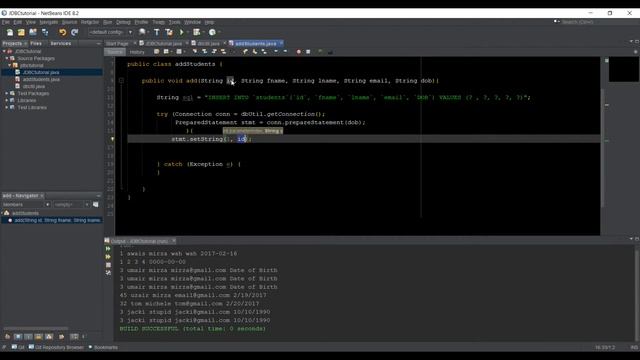Open the default config dropdown
640x360 pixels.
click(x=111, y=32)
